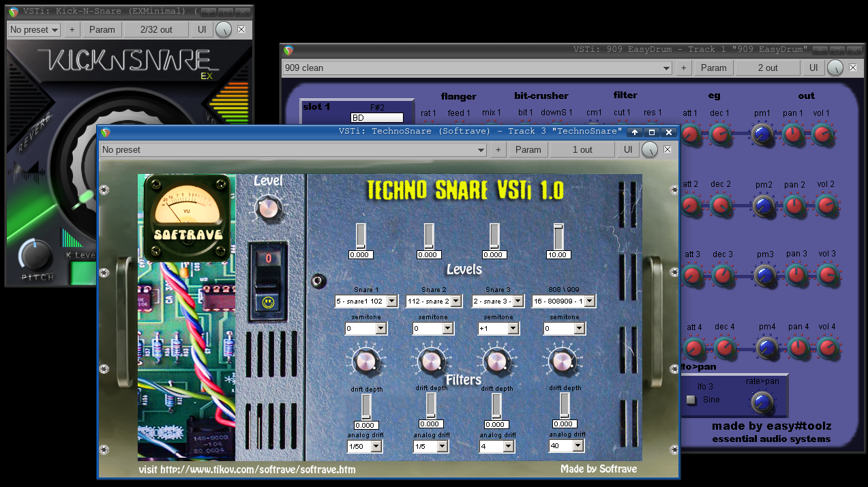Image resolution: width=868 pixels, height=487 pixels.
Task: Open Snare 3 sample dropdown
Action: point(498,301)
